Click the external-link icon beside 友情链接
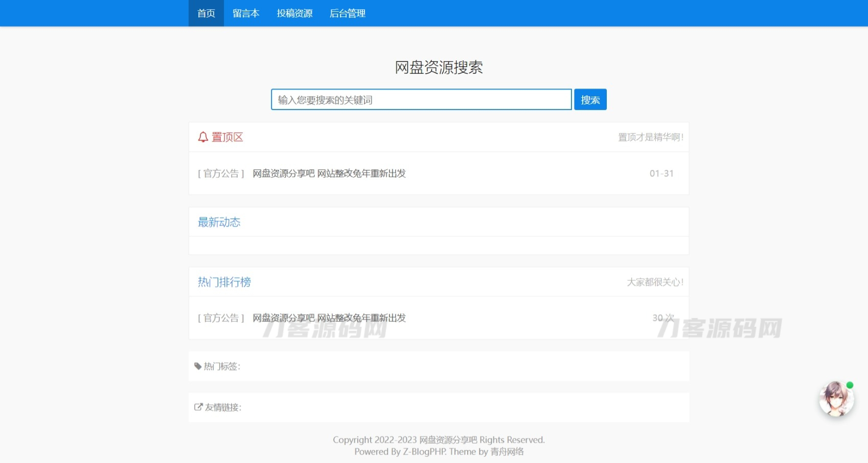Image resolution: width=868 pixels, height=463 pixels. (x=198, y=407)
